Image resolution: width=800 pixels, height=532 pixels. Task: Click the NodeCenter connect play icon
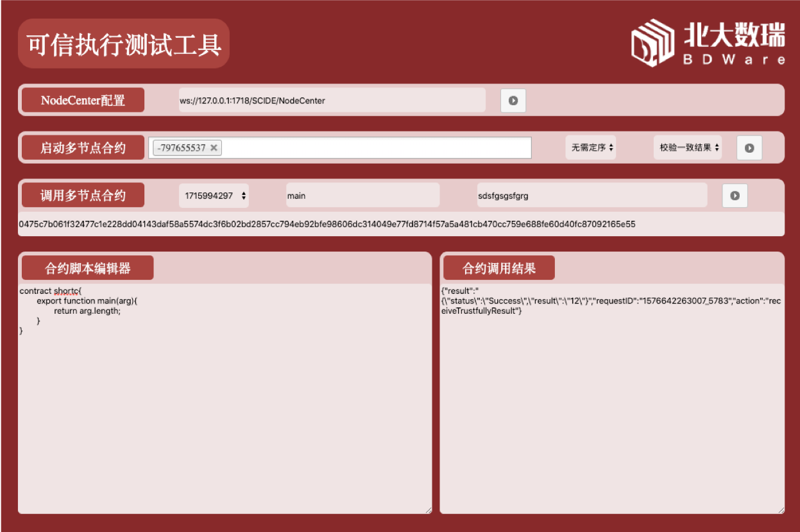[x=513, y=101]
